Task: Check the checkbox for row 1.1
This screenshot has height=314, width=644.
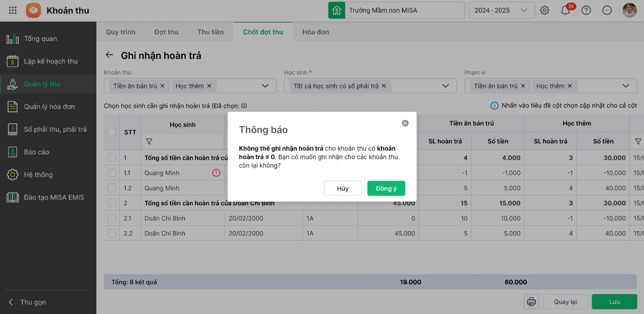Action: pos(112,173)
